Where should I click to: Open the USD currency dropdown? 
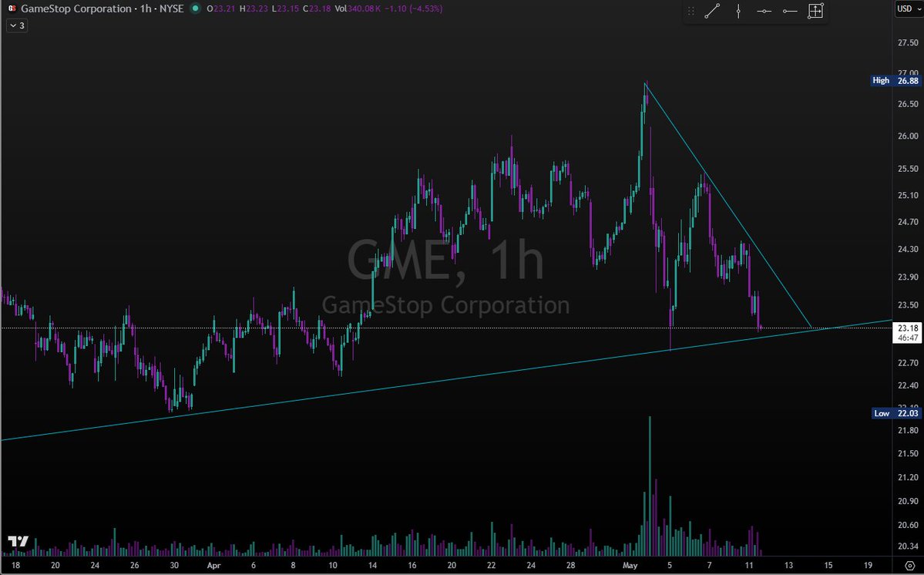tap(908, 8)
